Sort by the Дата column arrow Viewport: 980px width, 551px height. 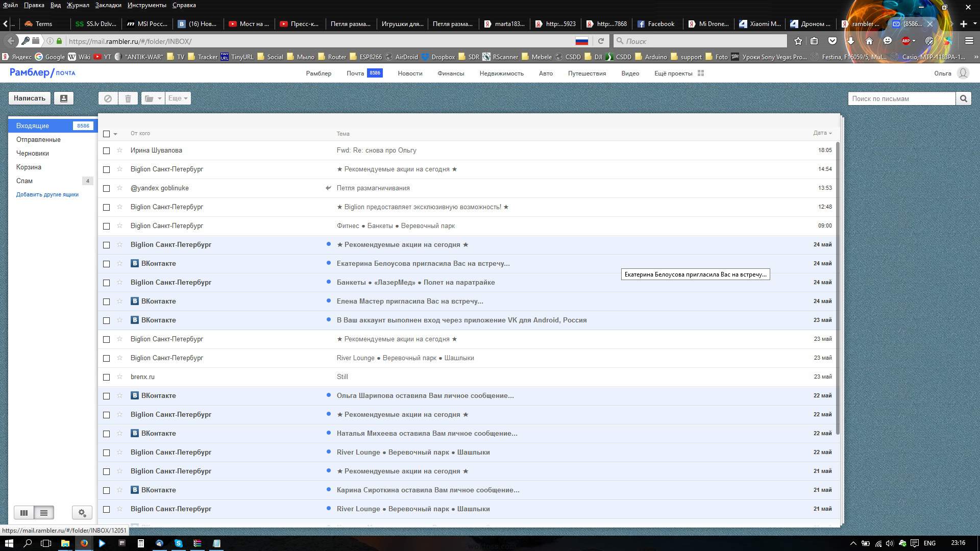830,133
